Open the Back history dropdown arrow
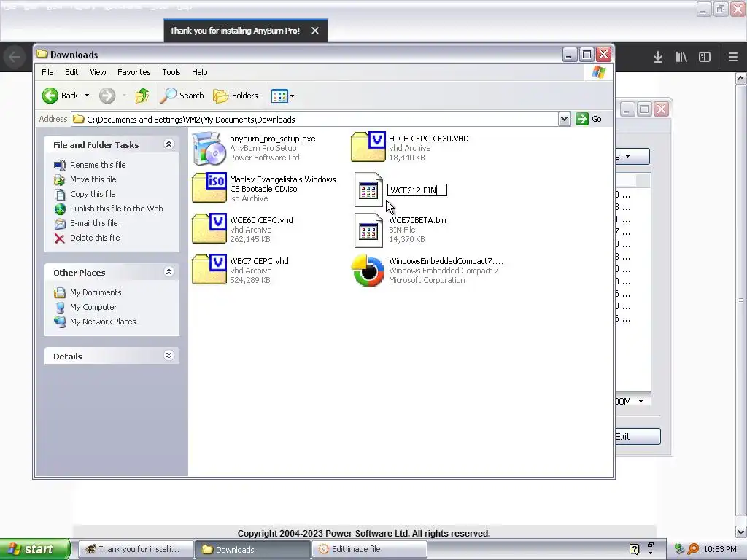This screenshot has width=747, height=560. coord(88,96)
